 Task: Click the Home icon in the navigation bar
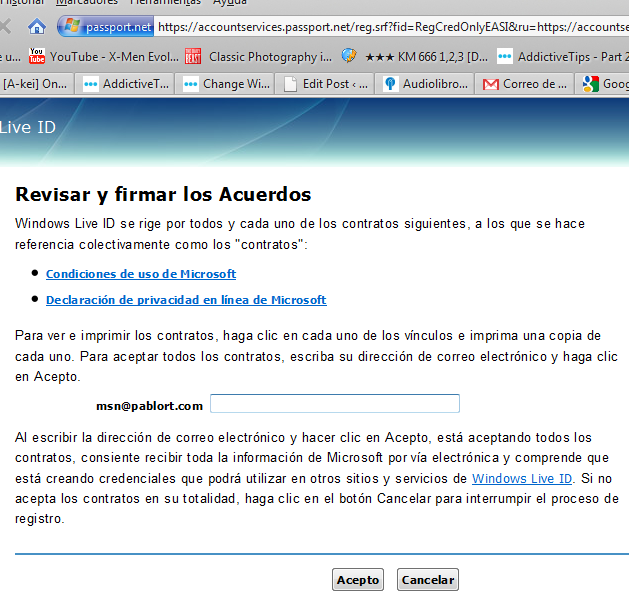[x=37, y=26]
